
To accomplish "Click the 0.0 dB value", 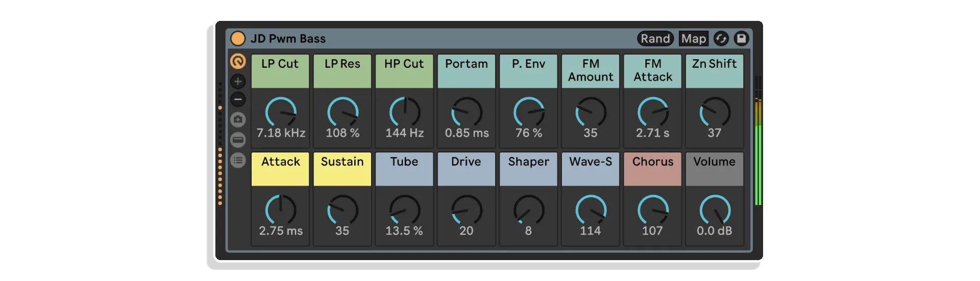I will 715,231.
